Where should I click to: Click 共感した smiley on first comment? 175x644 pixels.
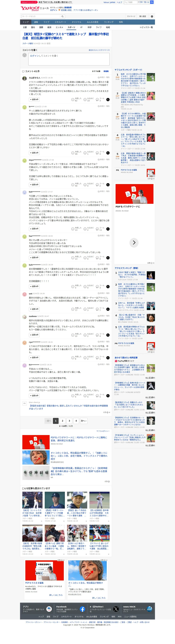73,99
